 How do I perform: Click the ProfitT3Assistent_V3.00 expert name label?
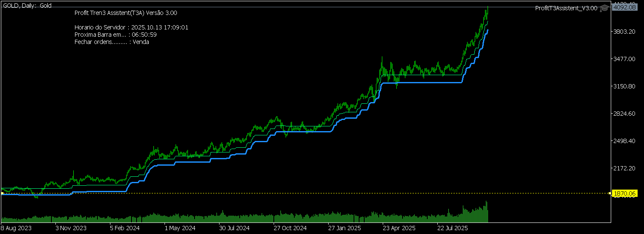(566, 8)
